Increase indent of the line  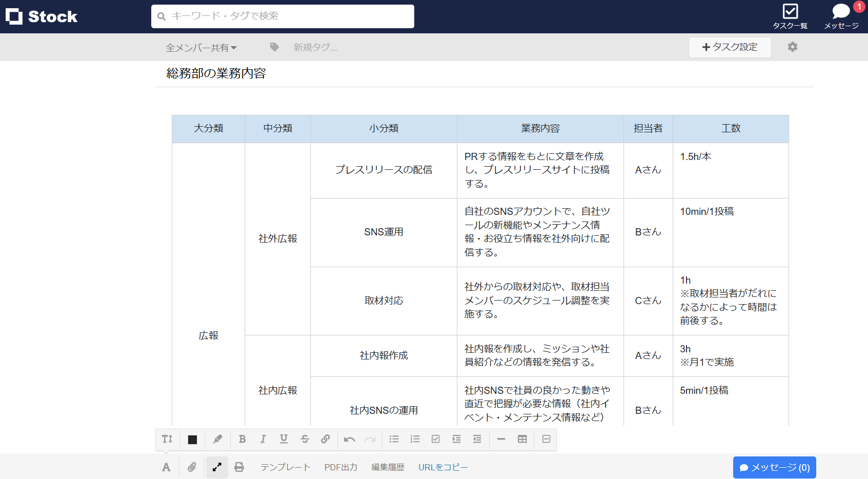point(456,439)
